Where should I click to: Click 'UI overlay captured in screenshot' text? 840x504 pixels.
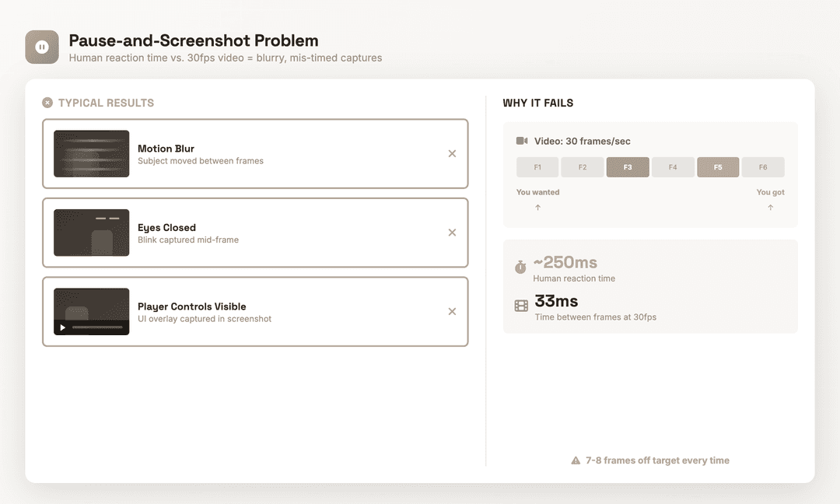coord(205,319)
